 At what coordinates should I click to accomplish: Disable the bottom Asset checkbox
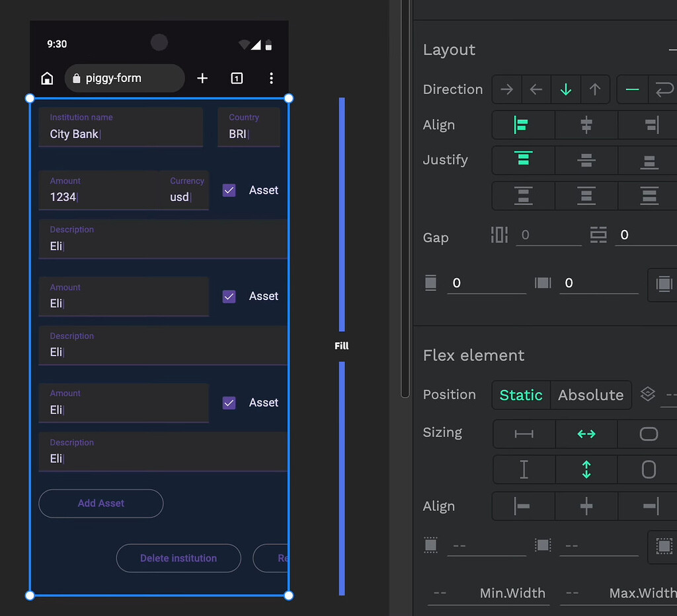[229, 403]
